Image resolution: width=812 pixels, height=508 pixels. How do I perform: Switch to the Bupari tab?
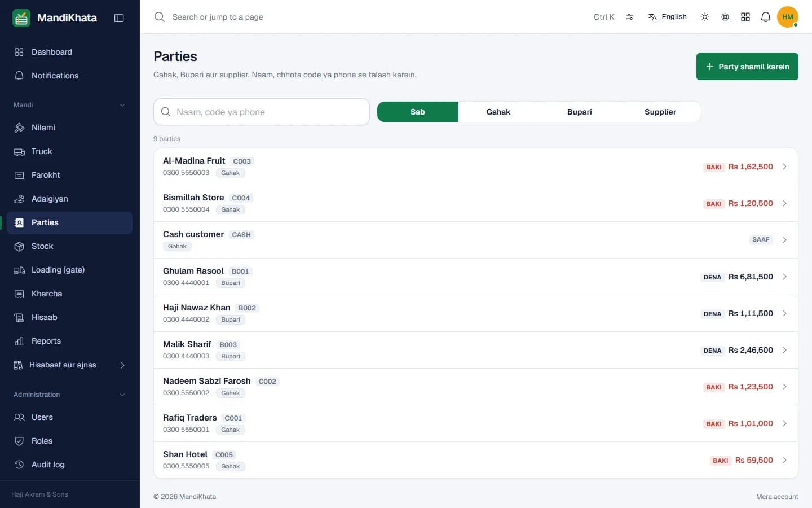pyautogui.click(x=580, y=112)
